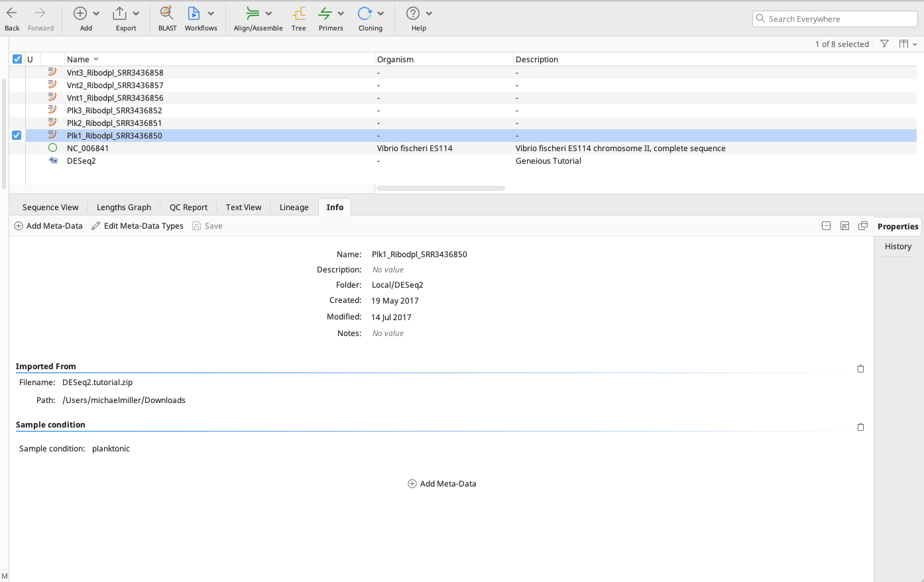Open the table columns chooser icon

(x=903, y=44)
